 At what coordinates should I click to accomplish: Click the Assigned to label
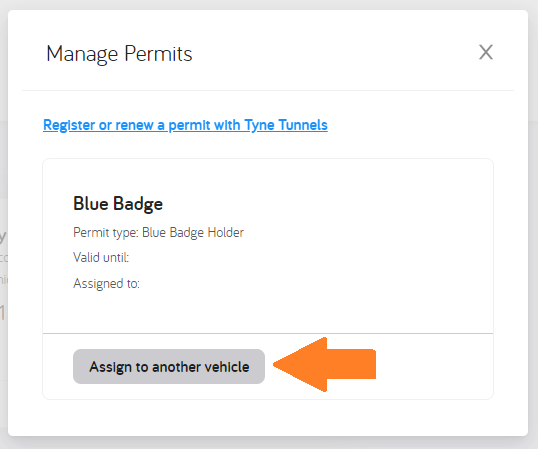(106, 284)
